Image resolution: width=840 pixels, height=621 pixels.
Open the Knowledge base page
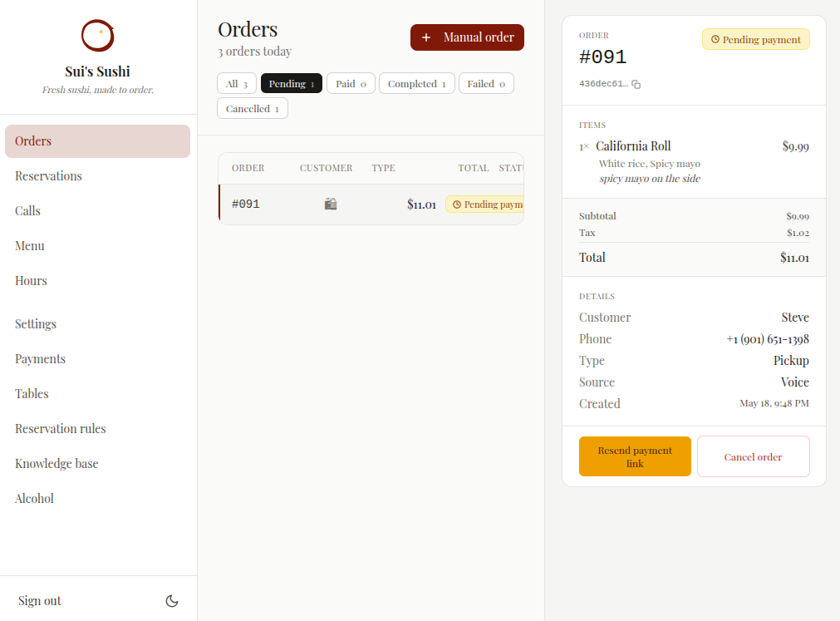click(97, 464)
